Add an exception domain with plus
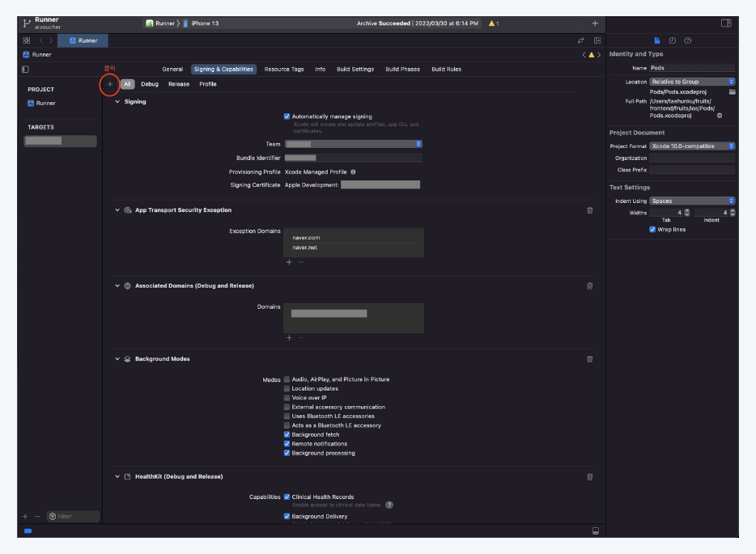 [x=289, y=262]
